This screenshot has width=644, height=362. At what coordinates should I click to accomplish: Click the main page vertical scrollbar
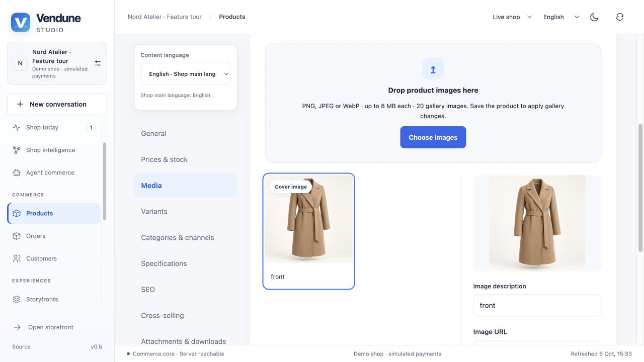(640, 188)
